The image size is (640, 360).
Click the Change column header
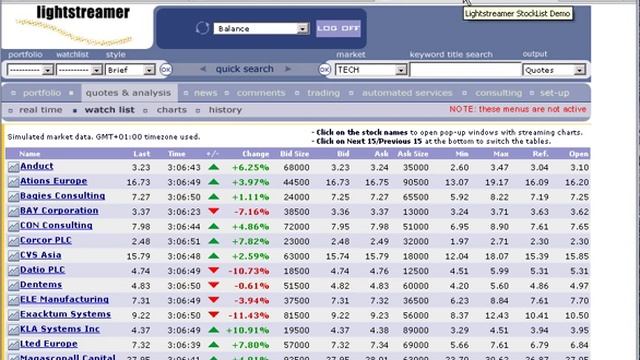click(256, 154)
